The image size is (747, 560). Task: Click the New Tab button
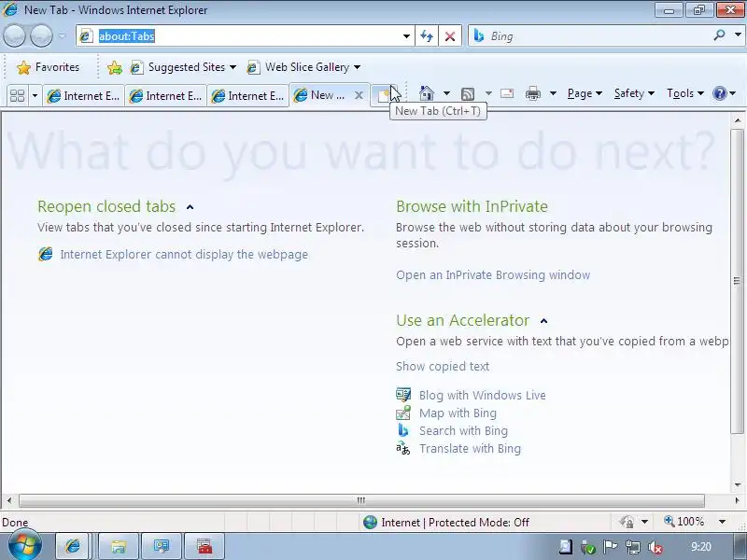tap(384, 96)
